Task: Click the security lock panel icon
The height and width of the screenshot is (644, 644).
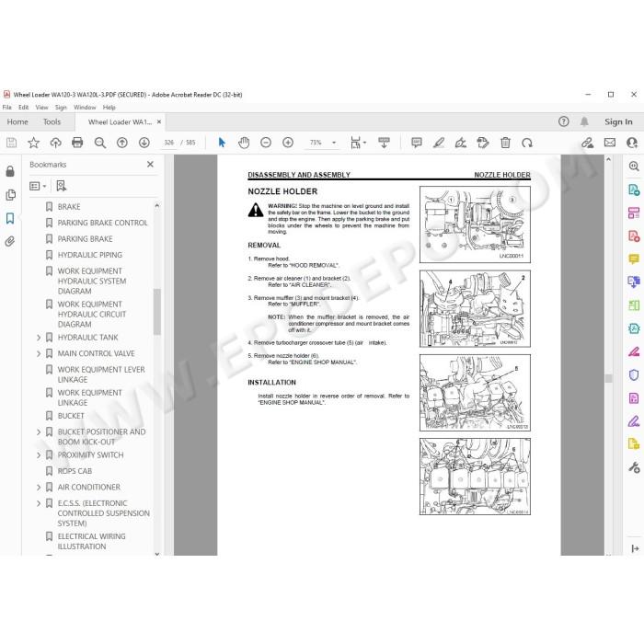Action: (x=10, y=171)
